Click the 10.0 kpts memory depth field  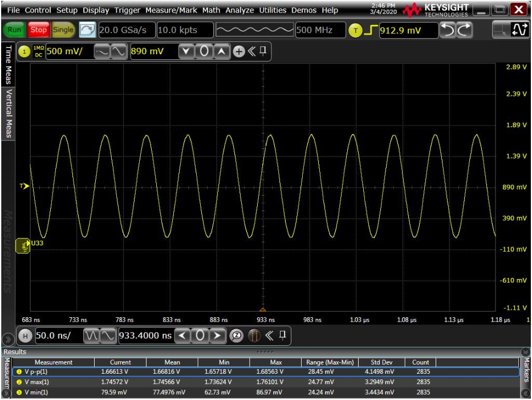click(185, 30)
